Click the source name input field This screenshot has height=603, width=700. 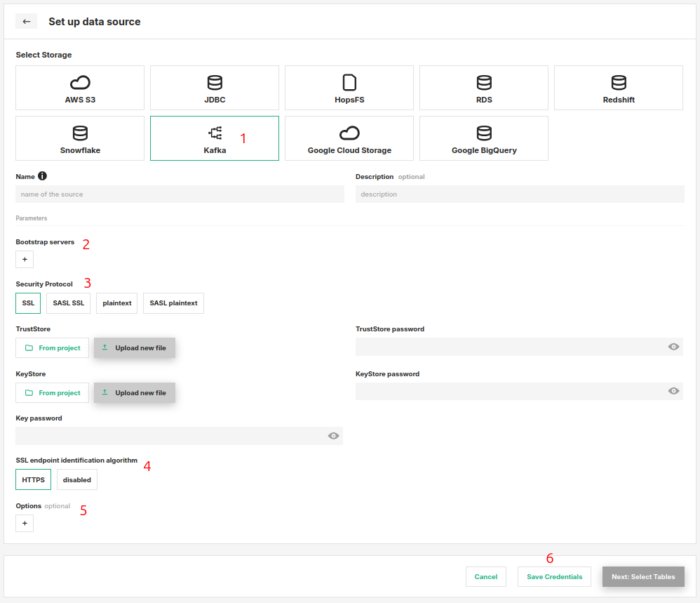tap(180, 194)
